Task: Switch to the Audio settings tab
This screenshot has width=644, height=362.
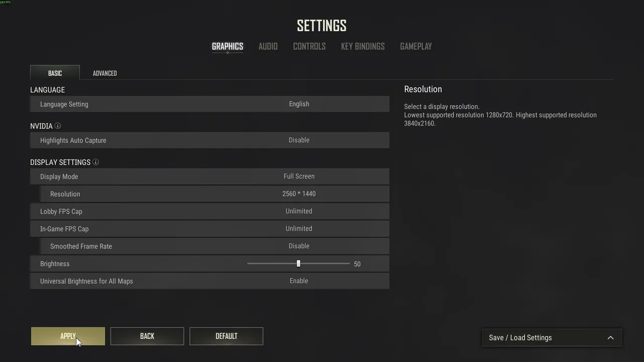Action: (x=268, y=46)
